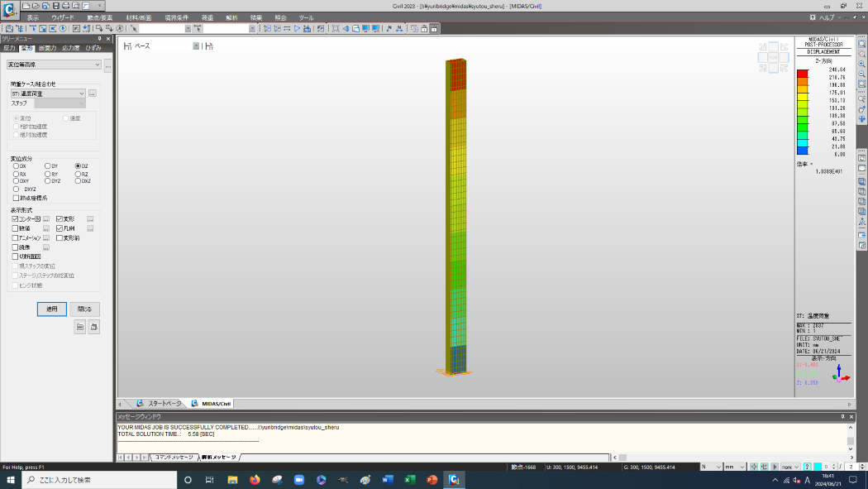This screenshot has width=868, height=489.
Task: Open the ウィザード menu
Action: [63, 17]
